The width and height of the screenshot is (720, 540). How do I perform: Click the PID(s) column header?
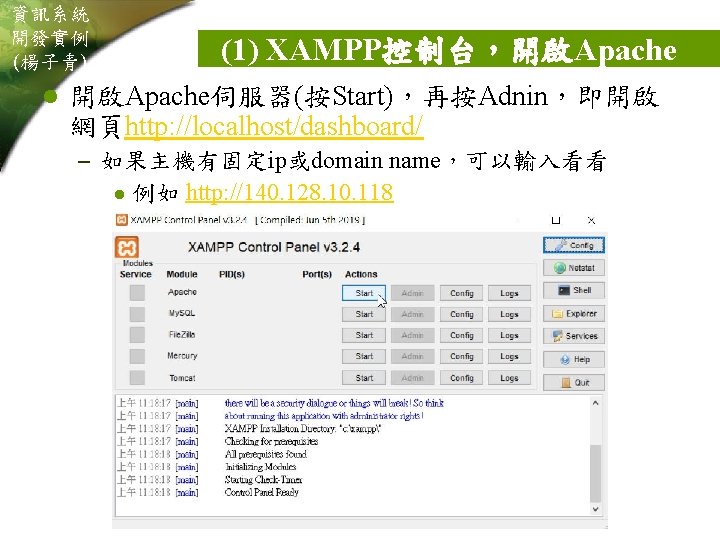(x=232, y=274)
